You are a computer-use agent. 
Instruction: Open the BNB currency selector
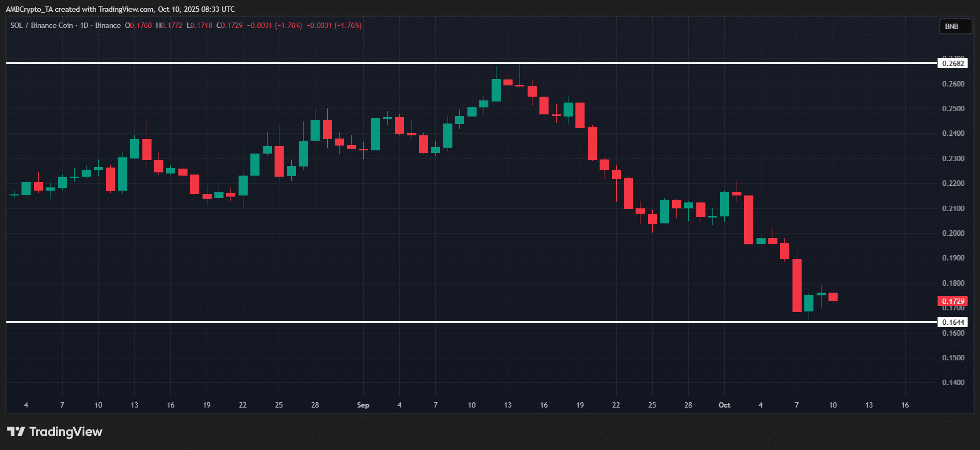952,26
